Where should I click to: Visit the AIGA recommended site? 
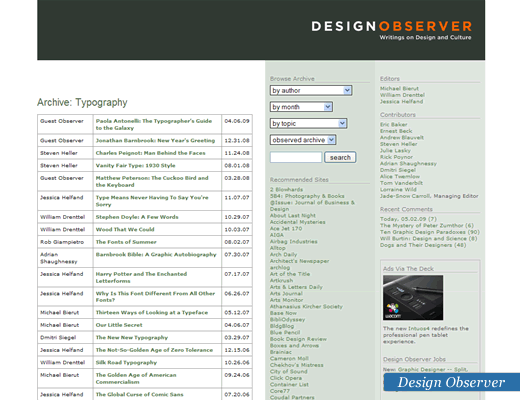pyautogui.click(x=277, y=235)
